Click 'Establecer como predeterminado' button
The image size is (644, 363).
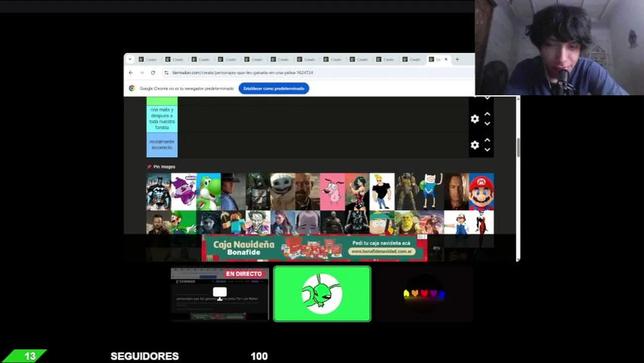point(274,88)
